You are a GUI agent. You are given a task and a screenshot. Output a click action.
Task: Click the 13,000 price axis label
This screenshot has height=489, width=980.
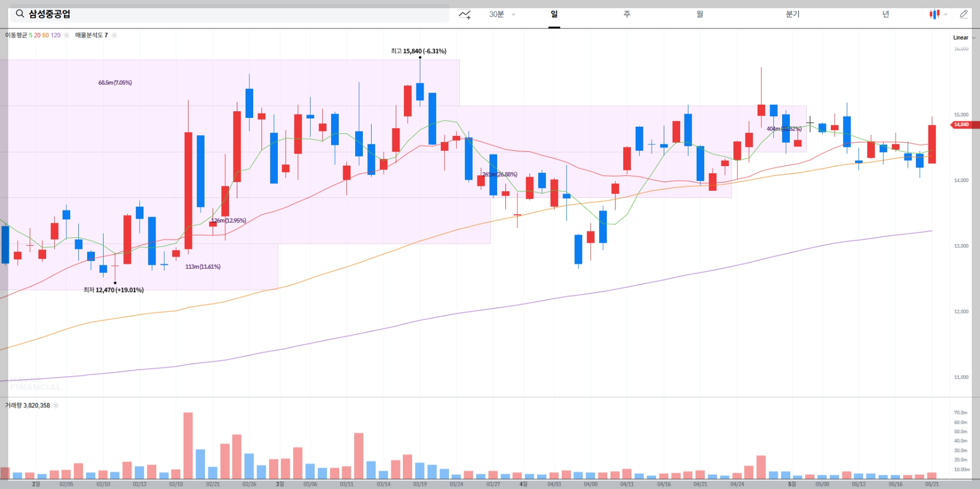tap(961, 246)
